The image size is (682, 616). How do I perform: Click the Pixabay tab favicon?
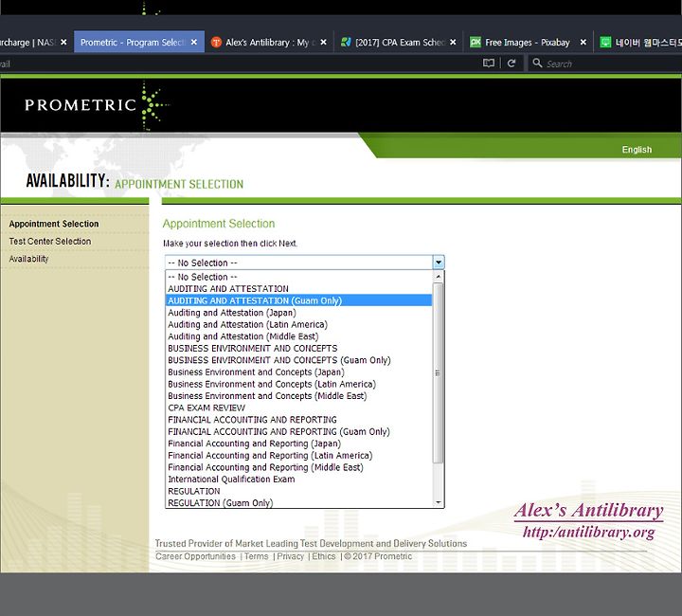476,43
